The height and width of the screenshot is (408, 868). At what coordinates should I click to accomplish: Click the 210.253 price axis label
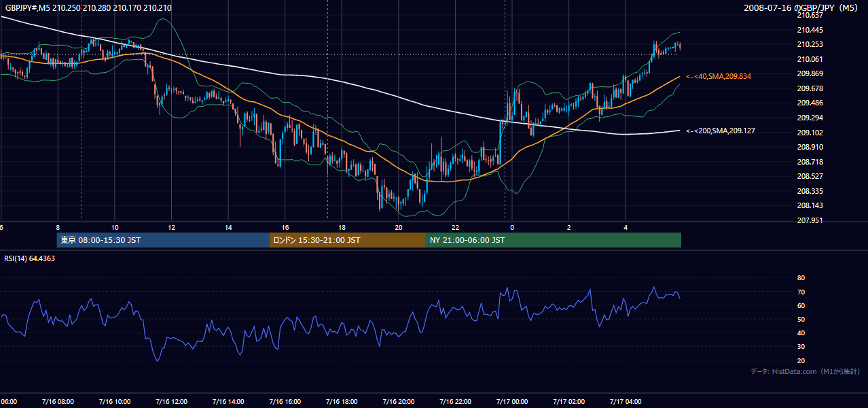810,44
